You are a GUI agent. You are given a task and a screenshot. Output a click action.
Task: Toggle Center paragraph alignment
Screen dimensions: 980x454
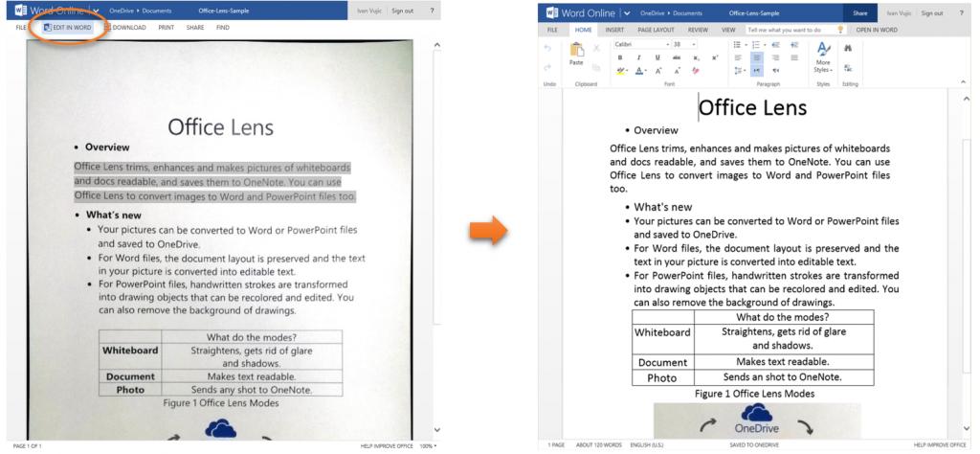757,57
